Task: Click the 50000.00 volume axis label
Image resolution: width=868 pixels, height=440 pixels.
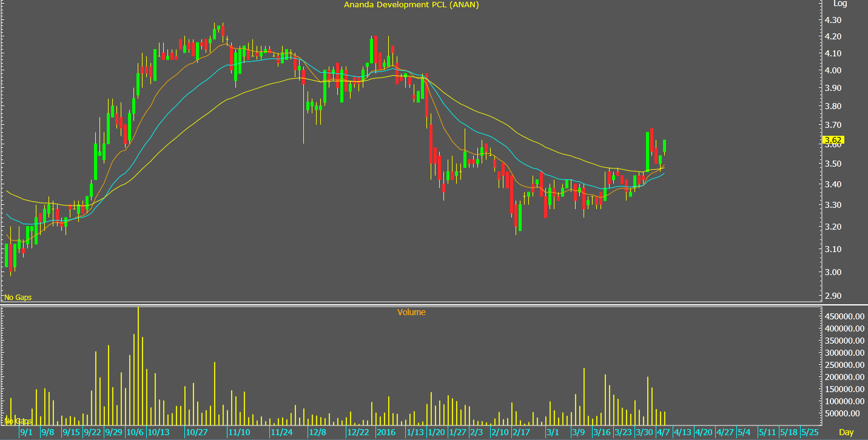Action: [x=841, y=413]
